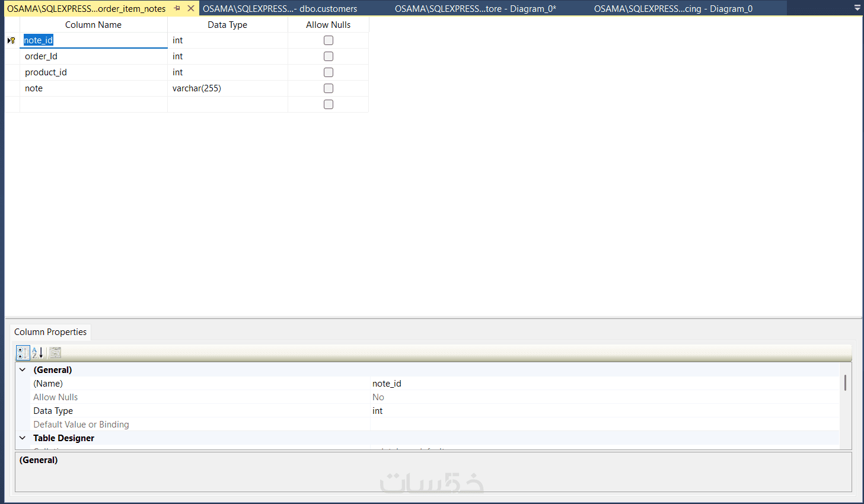864x504 pixels.
Task: Click the row selector beside order_Id
Action: pos(12,56)
